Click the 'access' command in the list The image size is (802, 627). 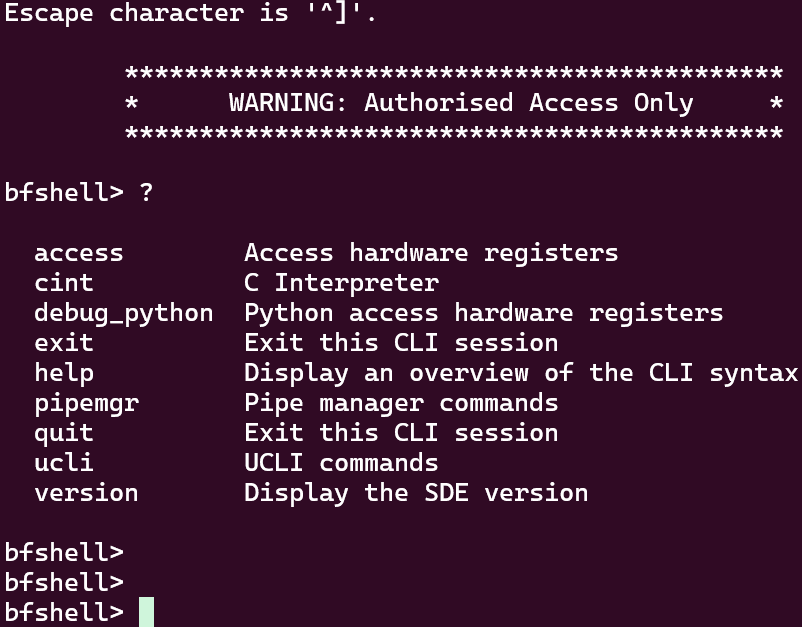[x=79, y=253]
